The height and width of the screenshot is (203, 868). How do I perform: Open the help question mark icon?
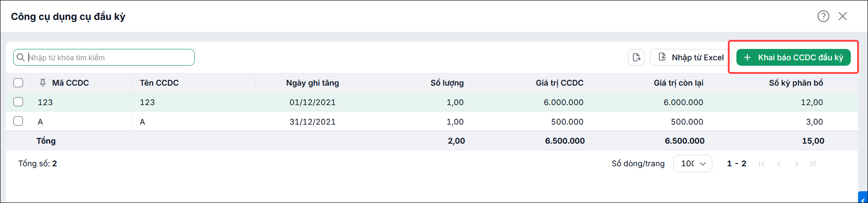(823, 16)
